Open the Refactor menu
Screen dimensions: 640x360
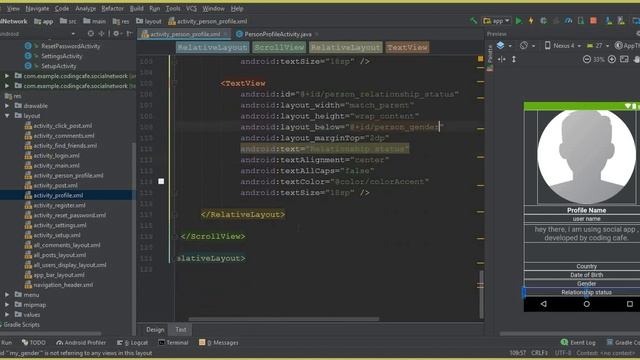click(112, 8)
